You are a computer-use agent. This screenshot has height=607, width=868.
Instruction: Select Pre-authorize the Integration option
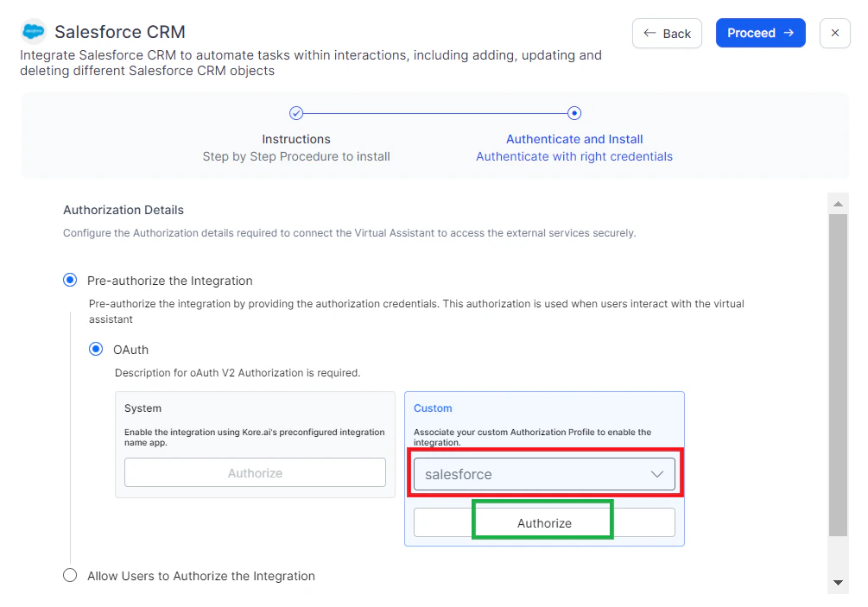tap(70, 280)
